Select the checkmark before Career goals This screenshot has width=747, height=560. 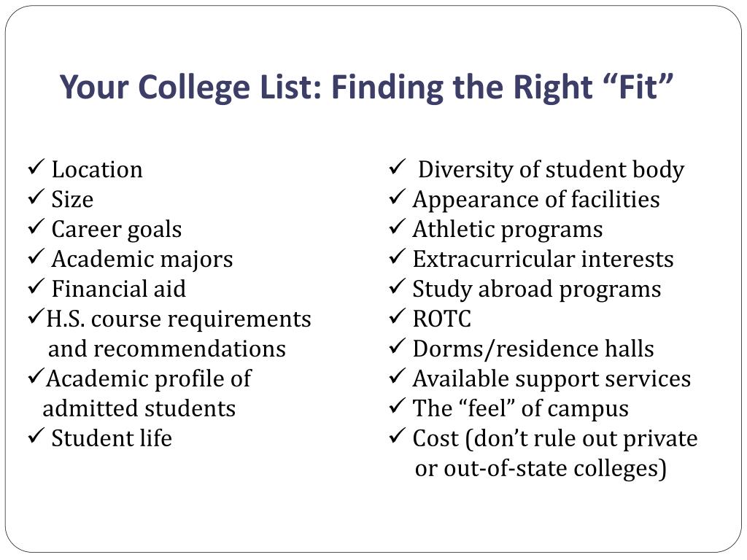(x=36, y=227)
